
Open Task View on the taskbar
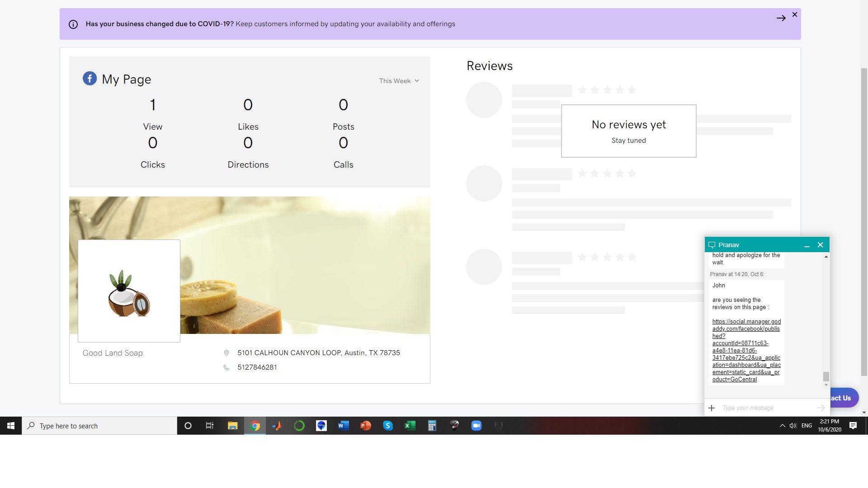point(210,426)
